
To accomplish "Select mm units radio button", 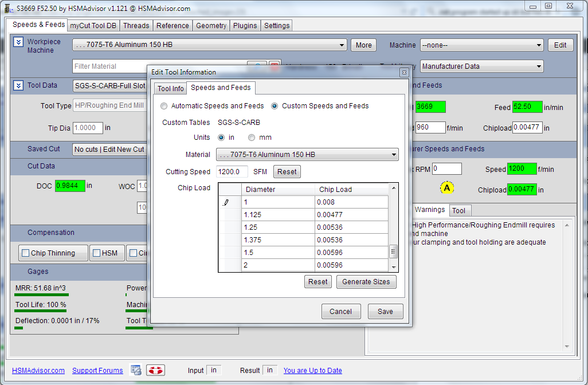I will (x=252, y=137).
